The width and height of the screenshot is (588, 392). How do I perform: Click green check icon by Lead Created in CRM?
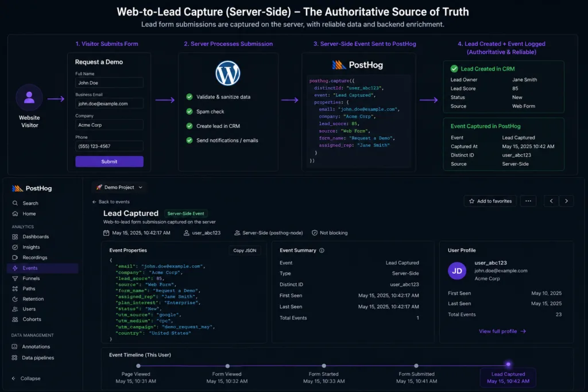[x=454, y=68]
